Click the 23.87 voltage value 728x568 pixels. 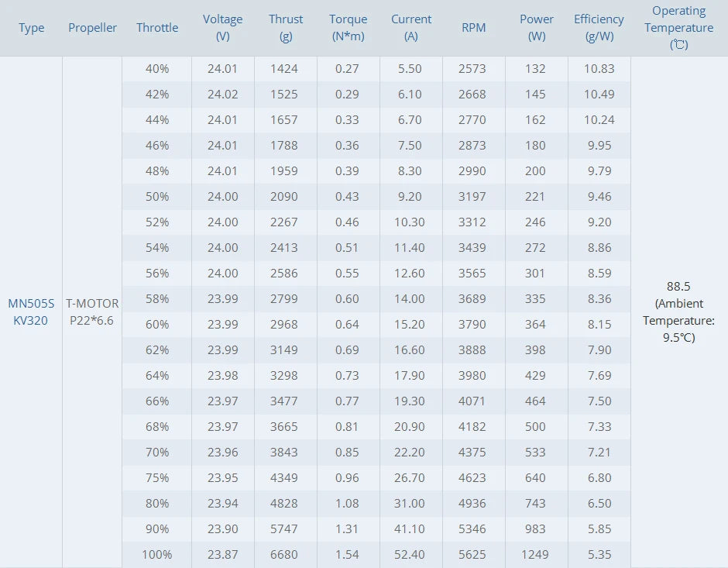pos(223,555)
